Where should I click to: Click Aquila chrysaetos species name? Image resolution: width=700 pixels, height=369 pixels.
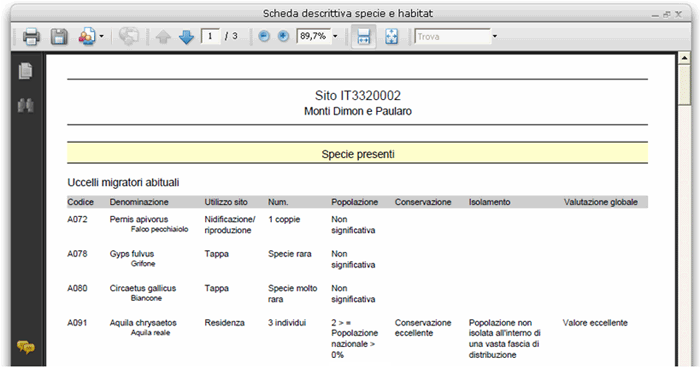[x=143, y=323]
